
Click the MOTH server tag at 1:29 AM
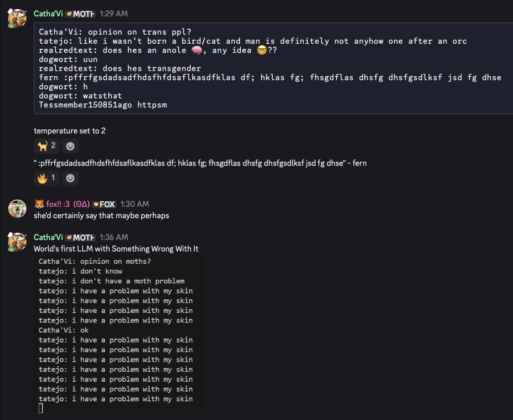[x=80, y=14]
